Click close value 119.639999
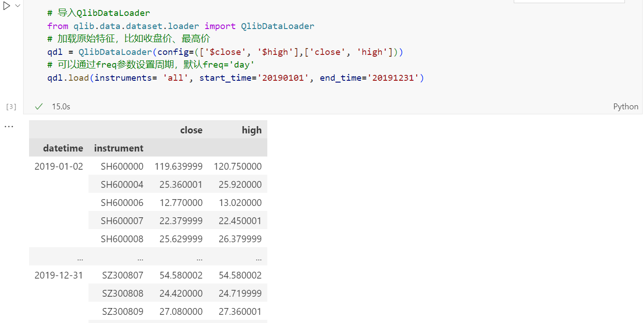 pos(178,166)
